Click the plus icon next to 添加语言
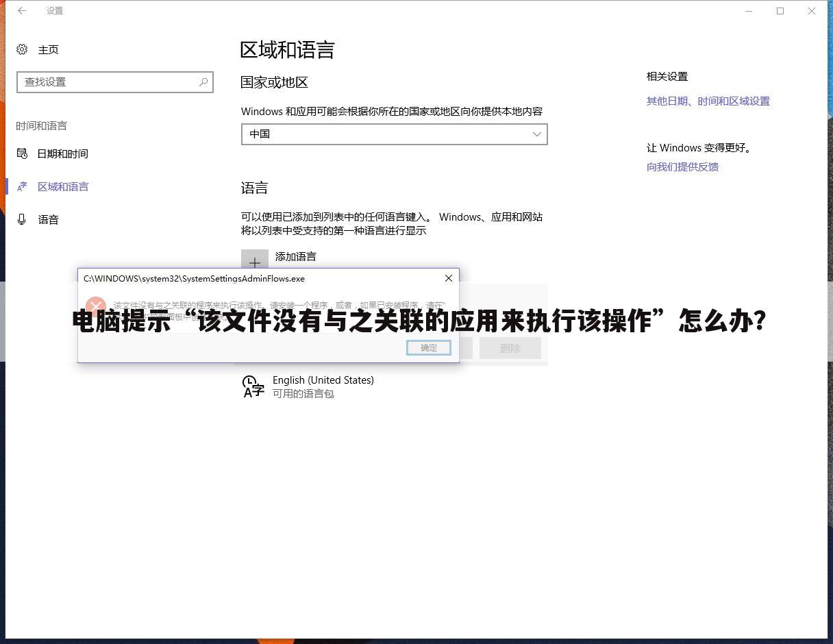 point(254,262)
